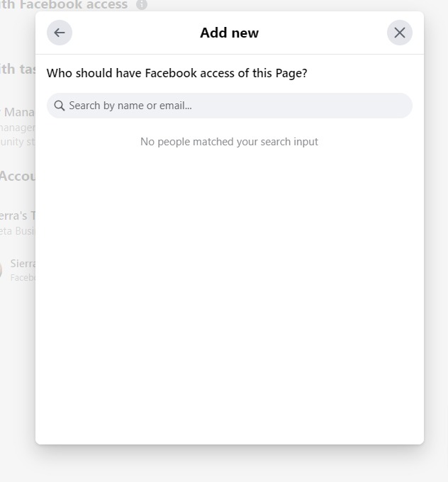Click the eta Busi… subtitle text

[x=18, y=231]
